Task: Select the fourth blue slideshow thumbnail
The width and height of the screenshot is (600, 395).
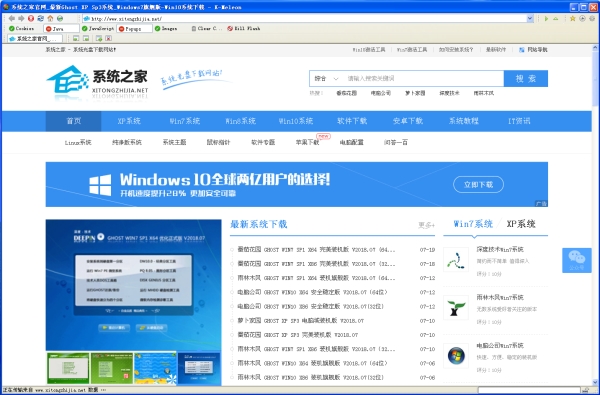Action: [x=199, y=368]
